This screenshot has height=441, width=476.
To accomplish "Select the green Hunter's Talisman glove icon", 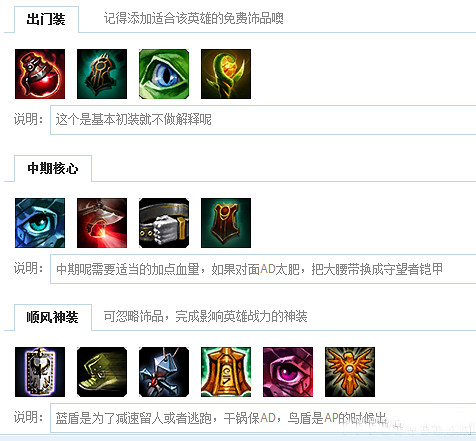I will [x=102, y=74].
